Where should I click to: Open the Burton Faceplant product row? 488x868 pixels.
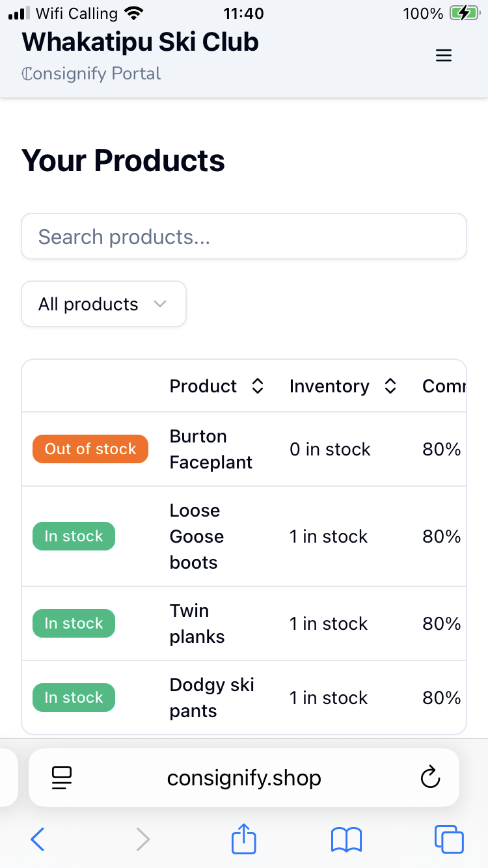[211, 449]
